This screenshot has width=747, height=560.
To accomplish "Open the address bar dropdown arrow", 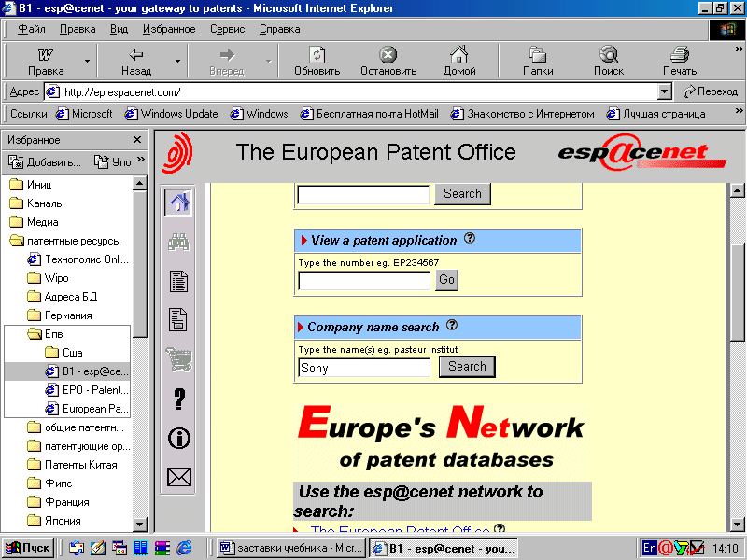I will [665, 91].
